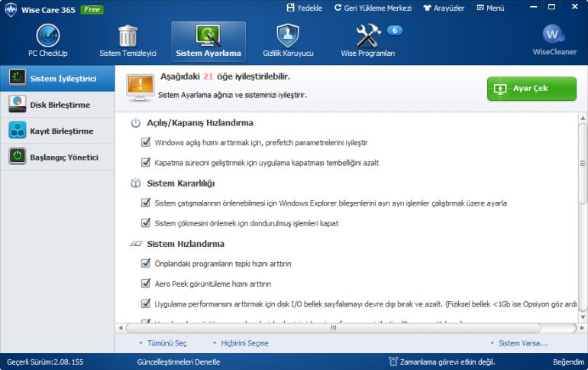This screenshot has width=588, height=370.
Task: Click the horizontal scrollbar thumb
Action: click(x=333, y=328)
